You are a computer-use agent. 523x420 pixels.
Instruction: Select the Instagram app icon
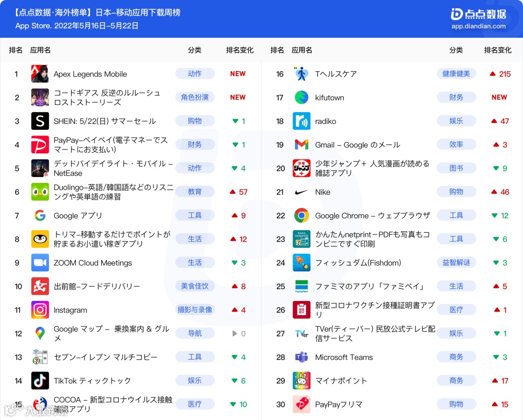point(40,310)
